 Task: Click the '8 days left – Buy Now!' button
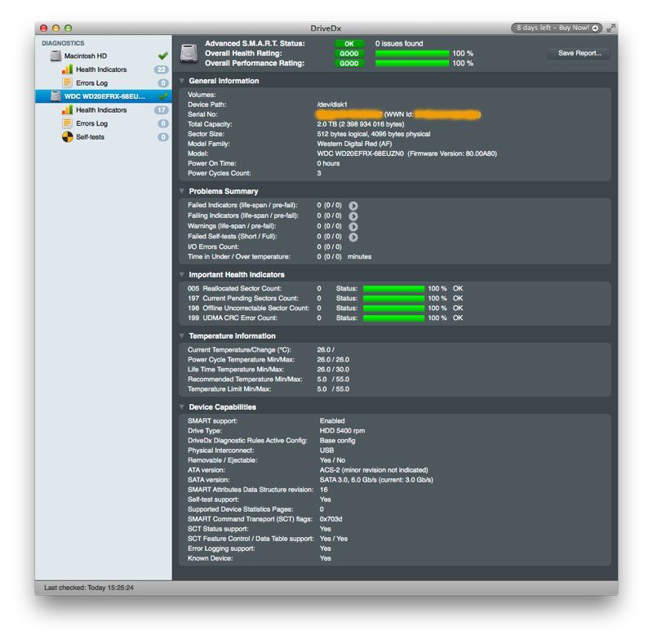click(557, 28)
